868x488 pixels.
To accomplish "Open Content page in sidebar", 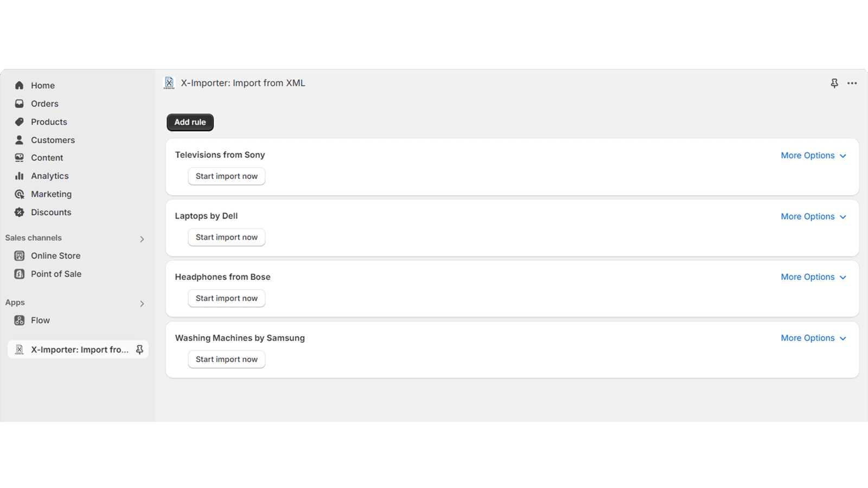I will coord(47,158).
